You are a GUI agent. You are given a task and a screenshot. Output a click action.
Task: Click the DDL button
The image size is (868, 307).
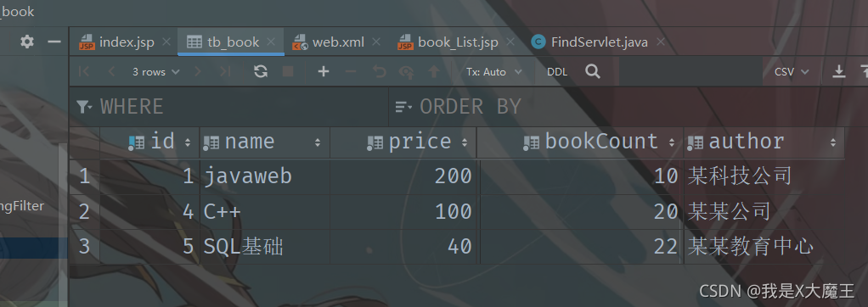(557, 72)
